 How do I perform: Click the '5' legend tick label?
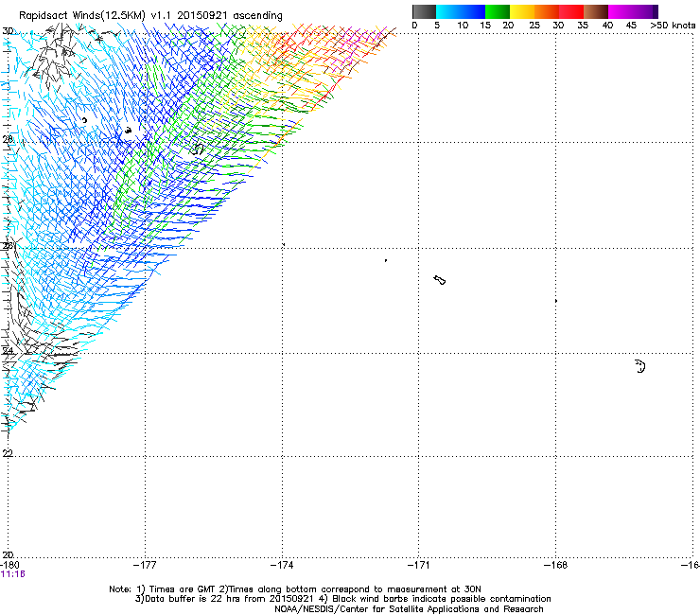437,26
